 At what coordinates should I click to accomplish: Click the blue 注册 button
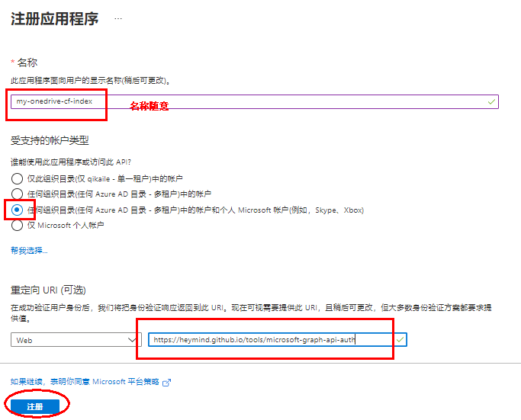coord(35,407)
